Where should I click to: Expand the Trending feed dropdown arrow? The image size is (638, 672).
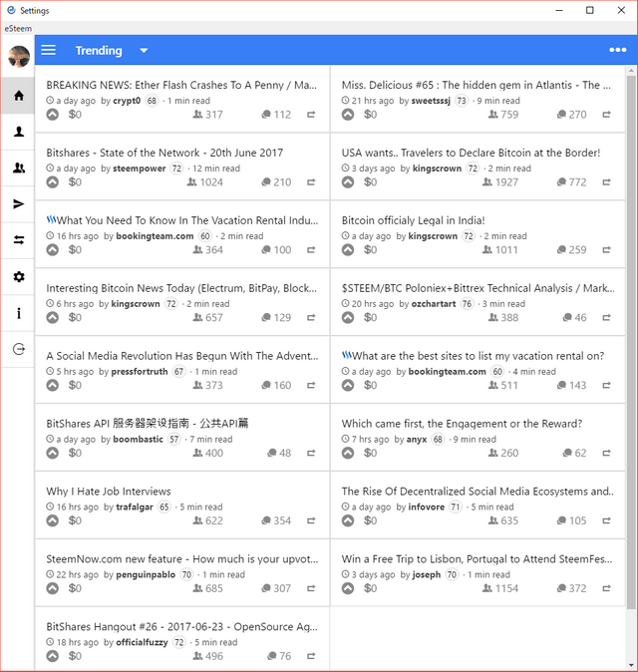pos(144,51)
